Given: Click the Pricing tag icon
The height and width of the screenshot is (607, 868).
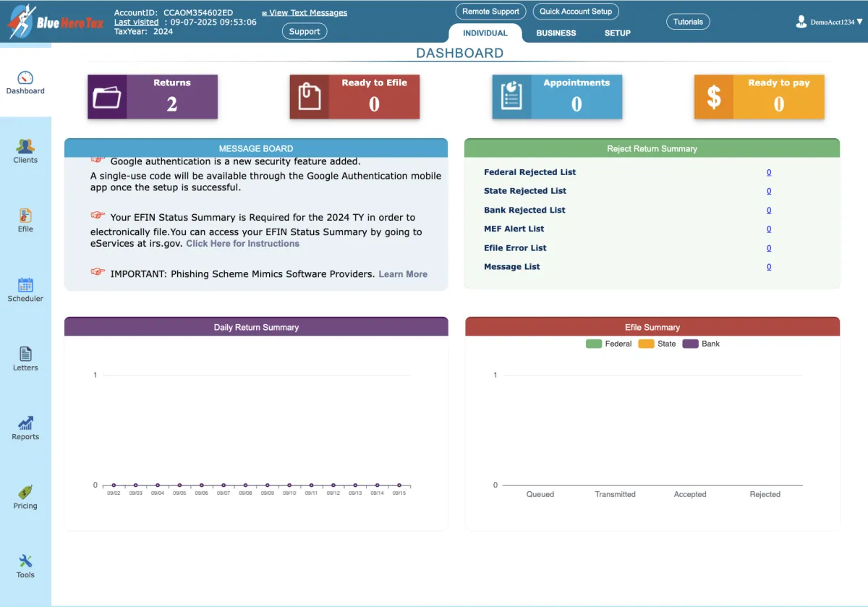Looking at the screenshot, I should point(25,492).
